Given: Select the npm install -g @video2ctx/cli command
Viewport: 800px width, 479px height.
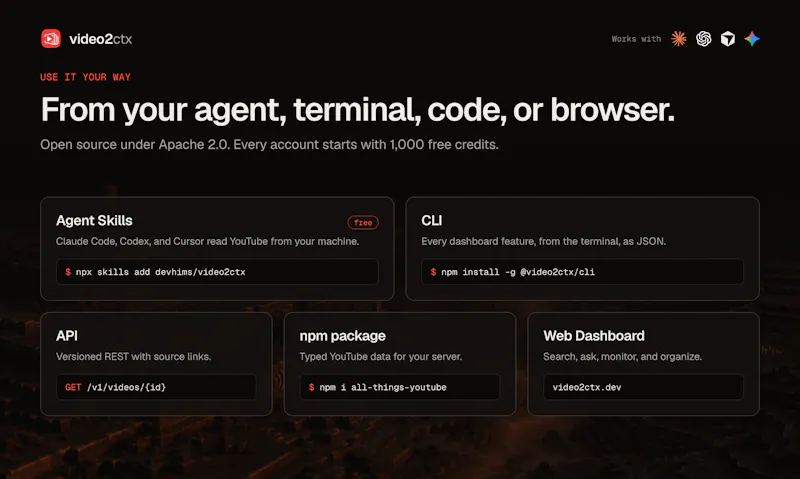Looking at the screenshot, I should point(582,272).
